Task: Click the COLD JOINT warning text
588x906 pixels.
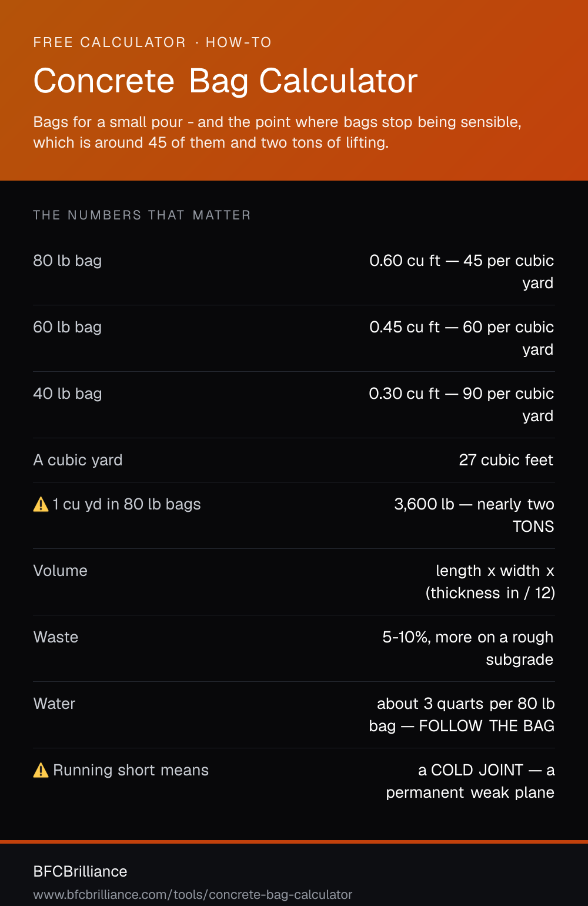Action: pyautogui.click(x=470, y=781)
